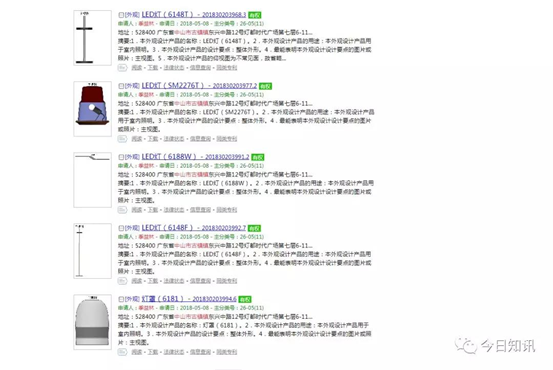Open the 灯罩（6181）patent title link
This screenshot has height=370, width=553.
coord(189,299)
